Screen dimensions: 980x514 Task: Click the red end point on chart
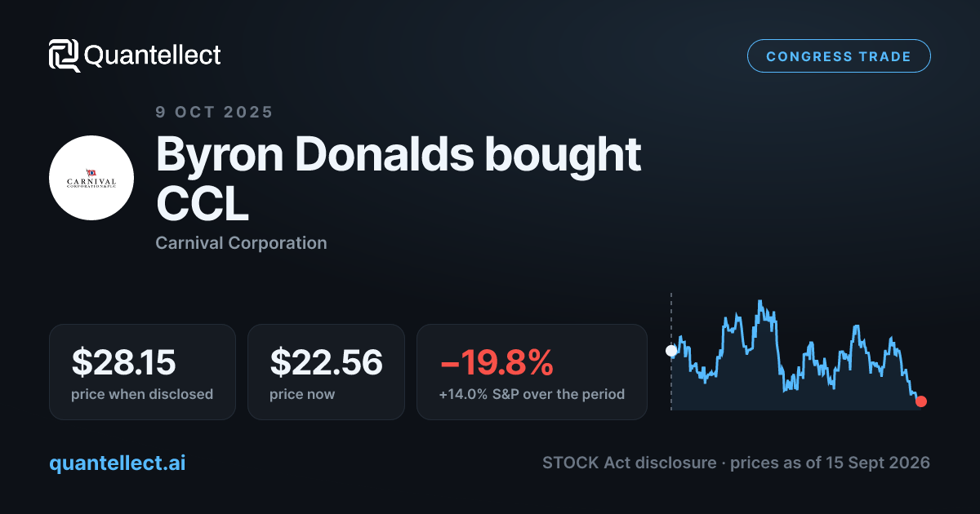pos(921,401)
